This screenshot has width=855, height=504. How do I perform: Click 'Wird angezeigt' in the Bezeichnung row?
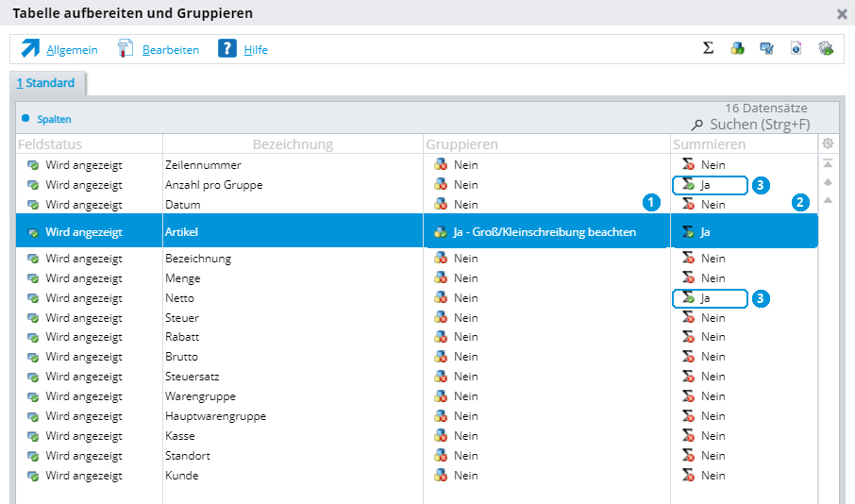[x=83, y=259]
